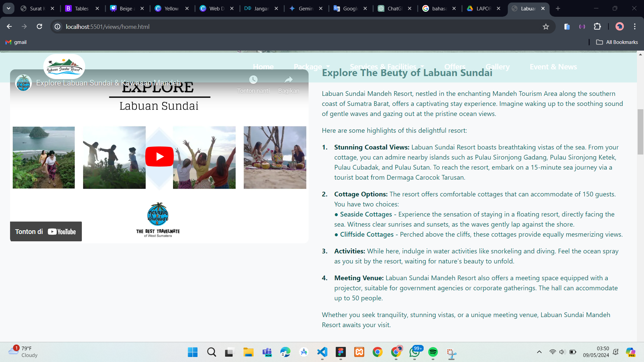This screenshot has width=644, height=362.
Task: Open the Extensions puzzle icon
Action: (x=597, y=26)
